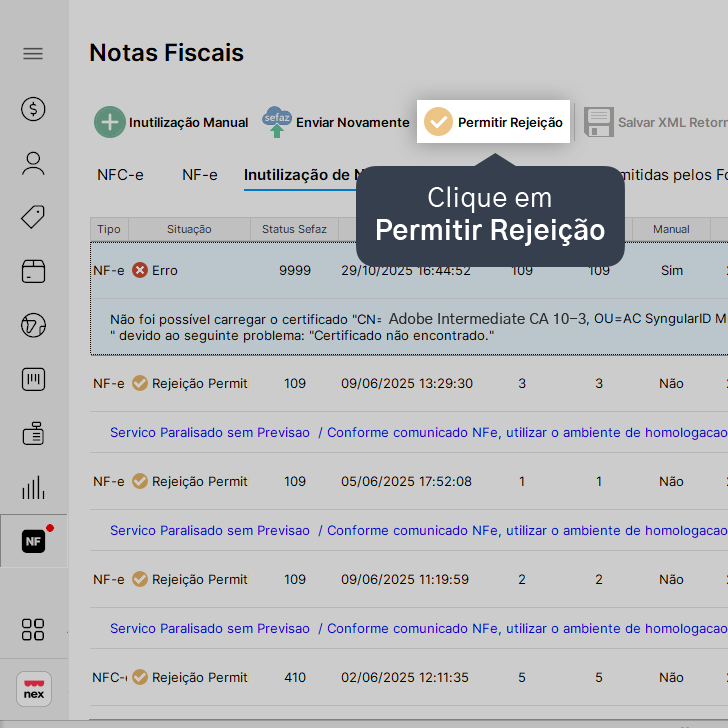The width and height of the screenshot is (728, 728).
Task: Click check icon in 05/06/2025 17:52:08 row
Action: [x=140, y=481]
